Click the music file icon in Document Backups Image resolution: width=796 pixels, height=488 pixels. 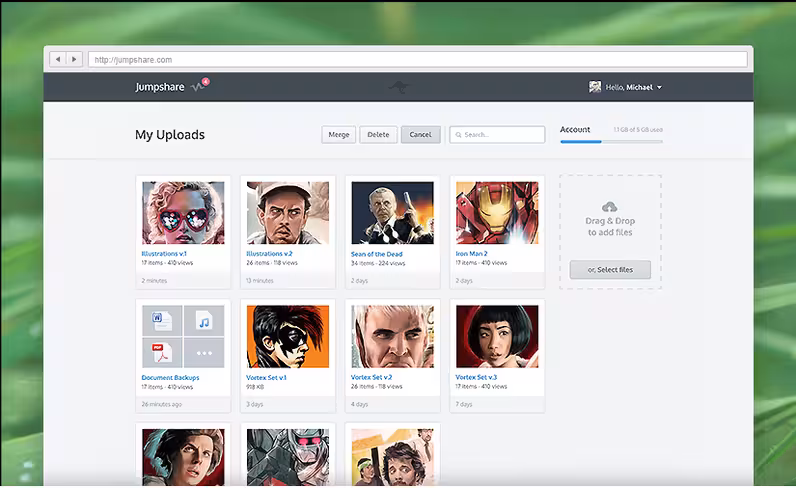coord(204,320)
